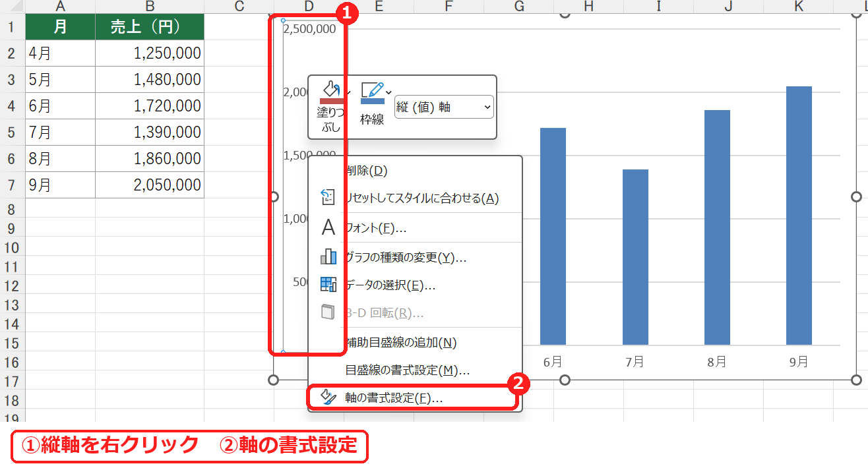Click the select data grid icon

328,284
